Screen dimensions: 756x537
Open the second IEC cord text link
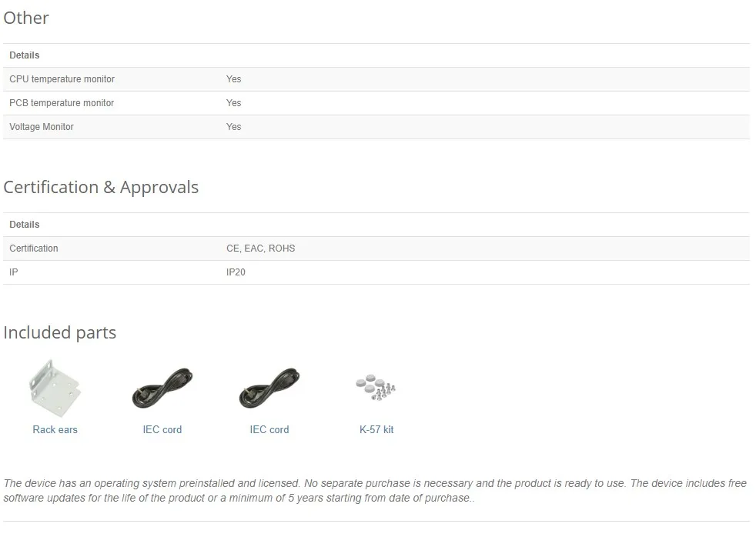point(269,429)
